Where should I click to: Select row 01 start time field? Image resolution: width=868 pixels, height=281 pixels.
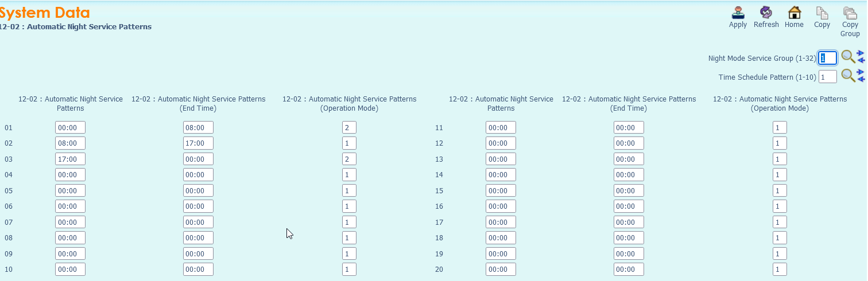point(70,127)
